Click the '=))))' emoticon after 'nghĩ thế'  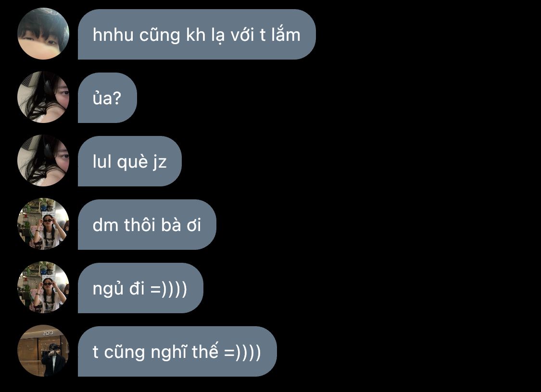(x=242, y=352)
